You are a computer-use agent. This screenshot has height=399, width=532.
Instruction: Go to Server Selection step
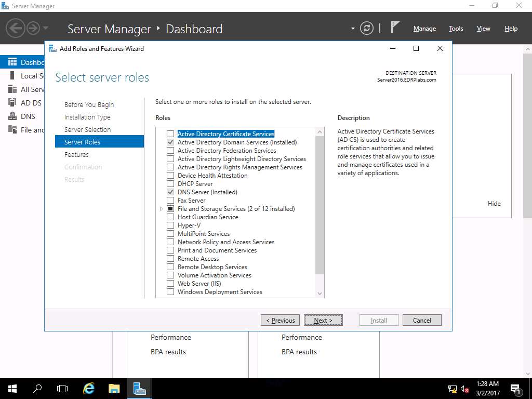point(87,129)
